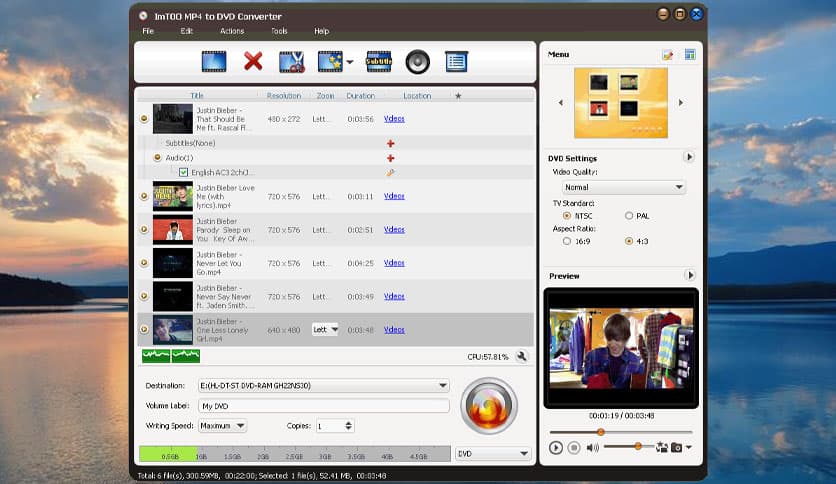Open the Edit menu
Screen dimensions: 836x484
click(187, 31)
